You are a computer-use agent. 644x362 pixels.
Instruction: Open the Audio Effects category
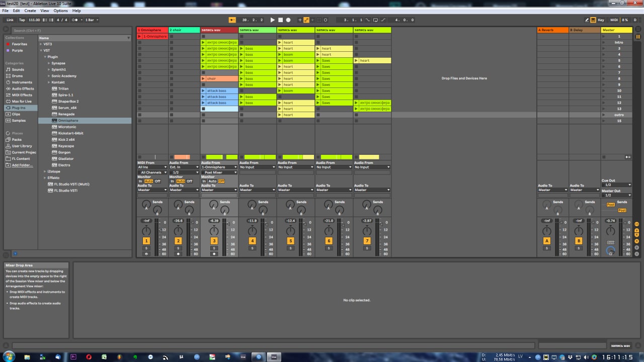click(23, 88)
